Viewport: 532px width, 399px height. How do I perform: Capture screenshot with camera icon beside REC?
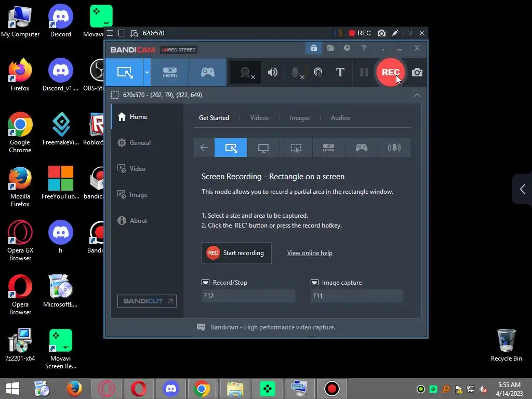point(417,72)
